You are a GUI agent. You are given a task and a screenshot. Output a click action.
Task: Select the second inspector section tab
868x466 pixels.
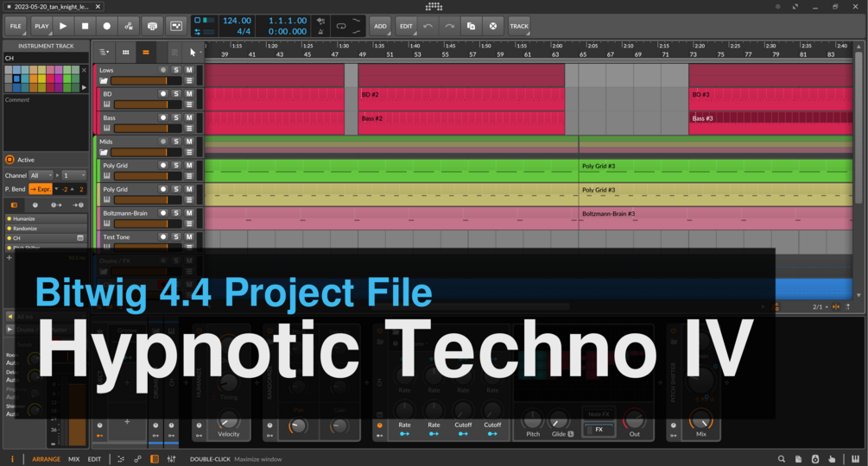35,205
